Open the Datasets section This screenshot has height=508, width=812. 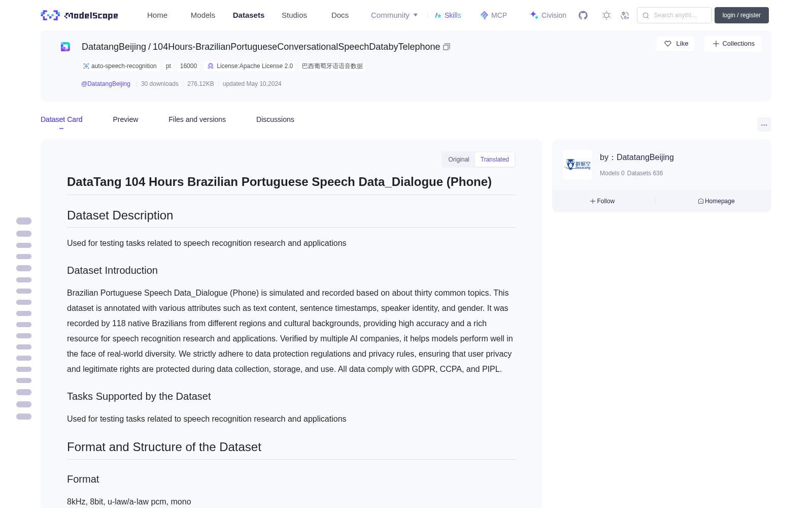click(249, 15)
